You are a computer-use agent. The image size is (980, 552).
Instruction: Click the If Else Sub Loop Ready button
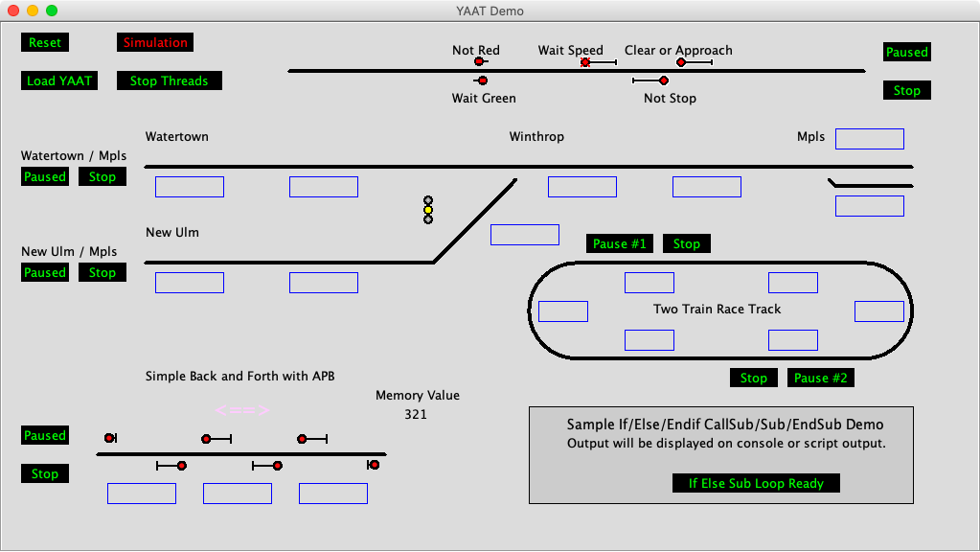click(756, 483)
